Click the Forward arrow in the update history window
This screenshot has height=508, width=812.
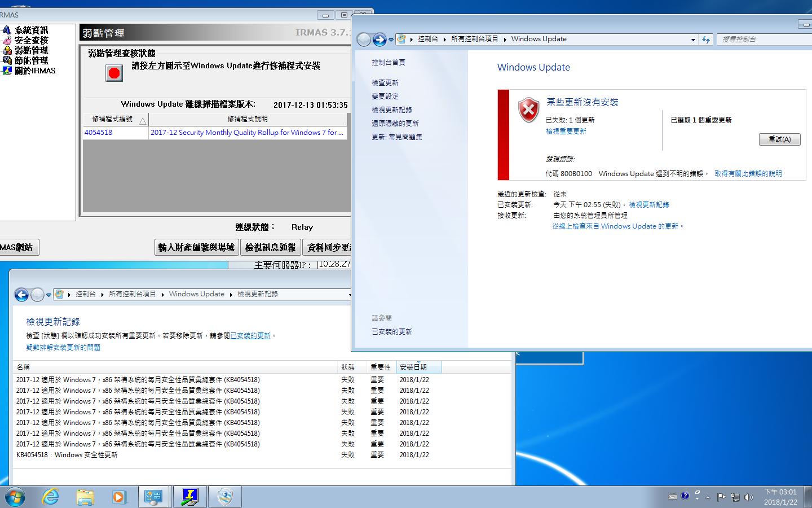coord(37,295)
